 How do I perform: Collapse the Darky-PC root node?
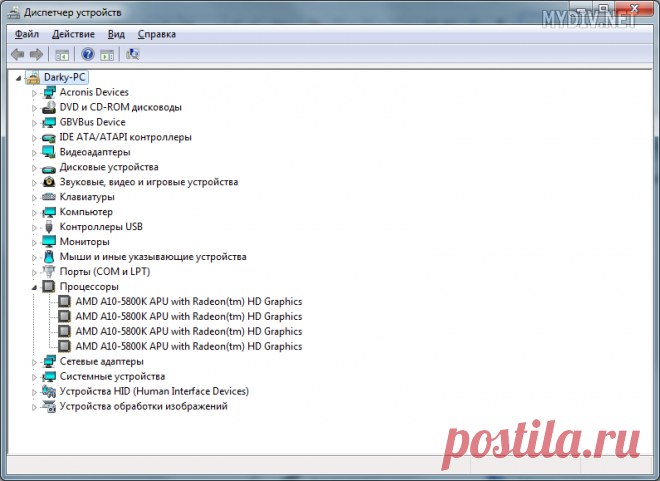(x=18, y=78)
